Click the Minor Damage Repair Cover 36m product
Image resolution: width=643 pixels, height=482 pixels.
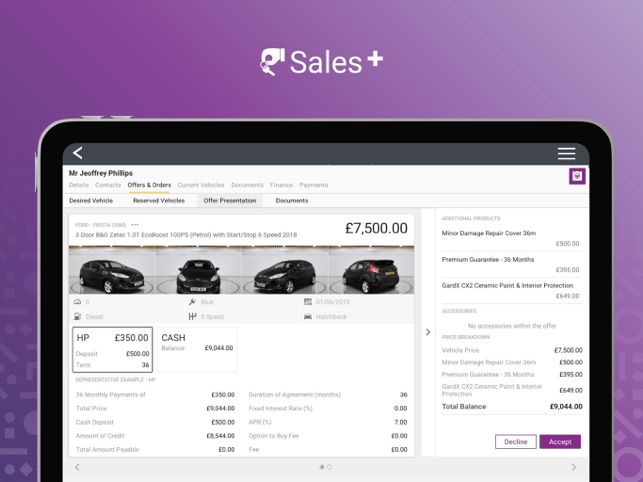511,238
